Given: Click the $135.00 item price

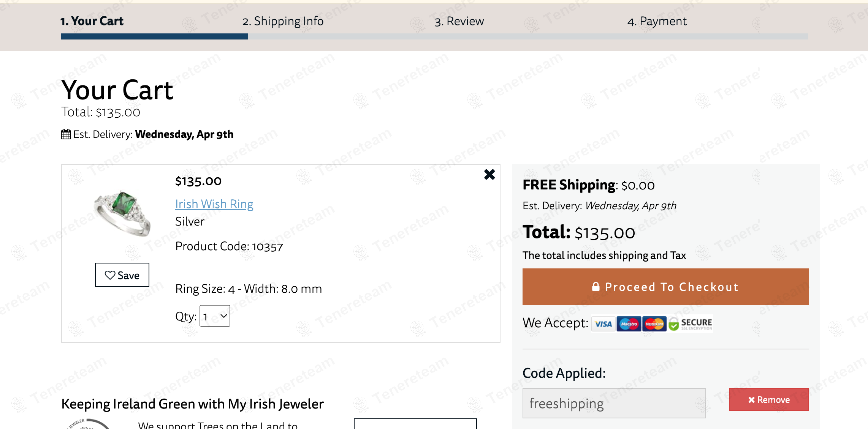Looking at the screenshot, I should click(198, 181).
